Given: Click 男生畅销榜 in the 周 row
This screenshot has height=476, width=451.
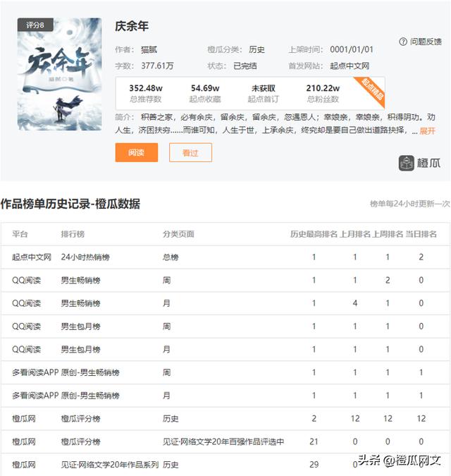Looking at the screenshot, I should coord(80,280).
